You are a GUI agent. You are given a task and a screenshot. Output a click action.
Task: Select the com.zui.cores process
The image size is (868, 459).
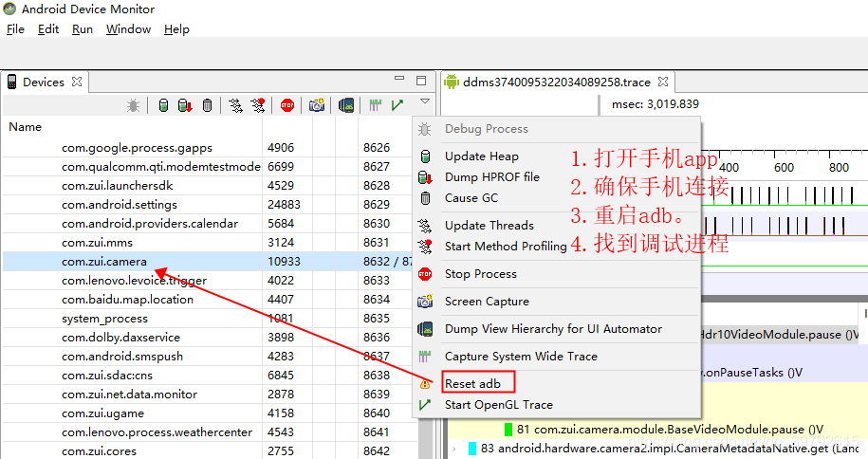(99, 451)
